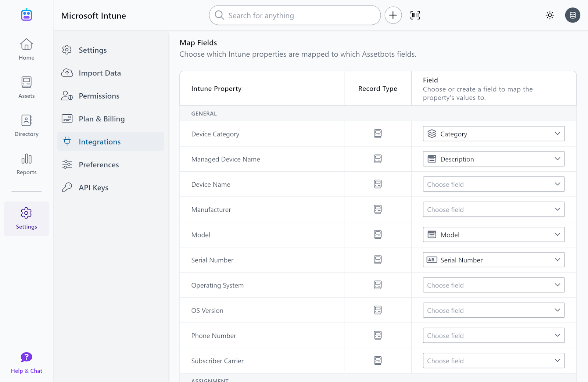Click record type icon for Device Name
Viewport: 588px width, 382px height.
click(378, 184)
